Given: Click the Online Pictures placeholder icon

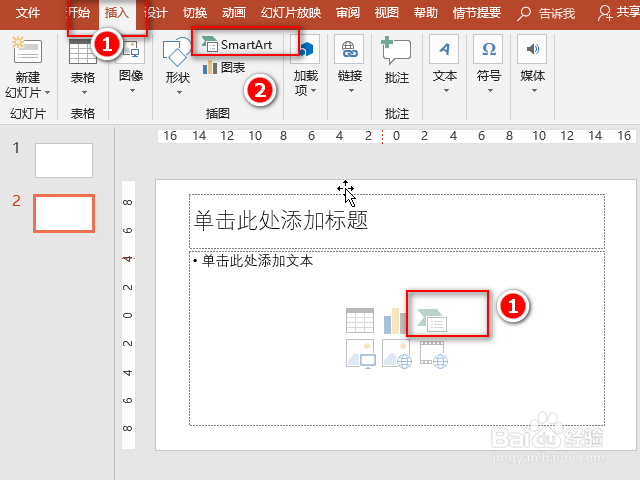Looking at the screenshot, I should 397,354.
